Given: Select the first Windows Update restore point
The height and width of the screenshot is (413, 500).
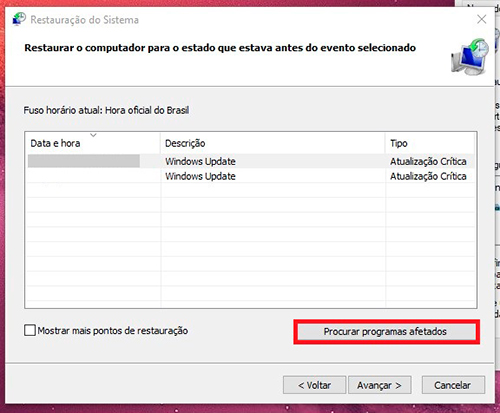Looking at the screenshot, I should (x=251, y=161).
